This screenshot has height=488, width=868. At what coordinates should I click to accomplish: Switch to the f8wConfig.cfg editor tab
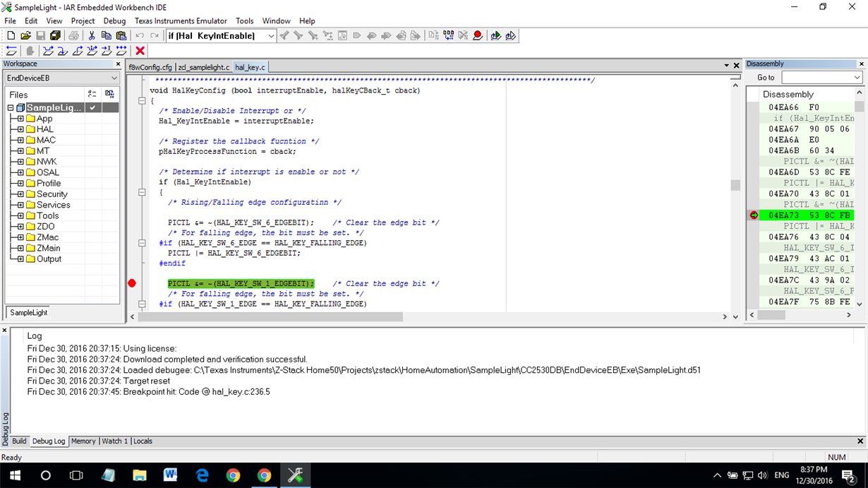(150, 67)
